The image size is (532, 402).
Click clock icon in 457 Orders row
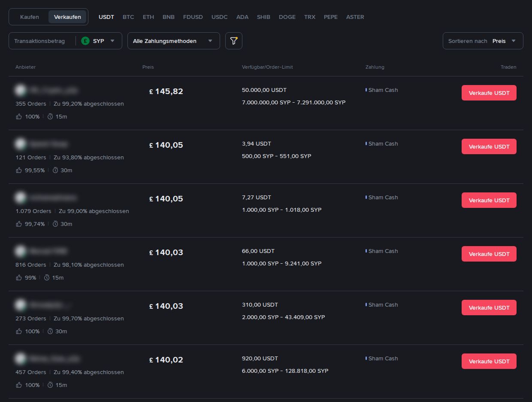[50, 385]
